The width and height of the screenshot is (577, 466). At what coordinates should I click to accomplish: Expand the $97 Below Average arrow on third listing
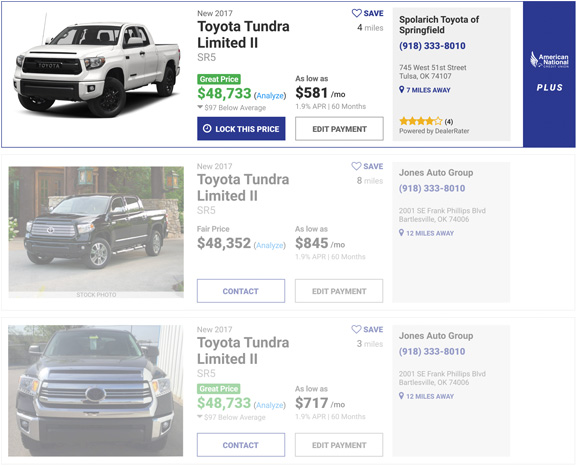[200, 417]
